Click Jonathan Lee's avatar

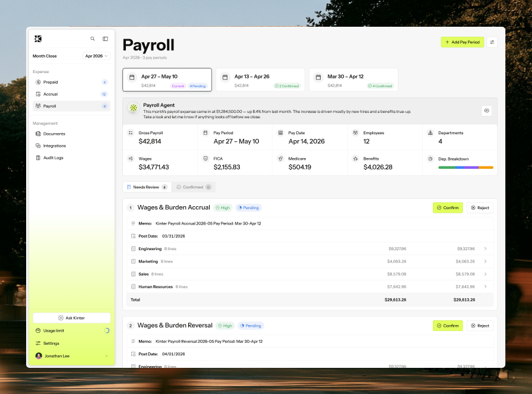point(39,356)
